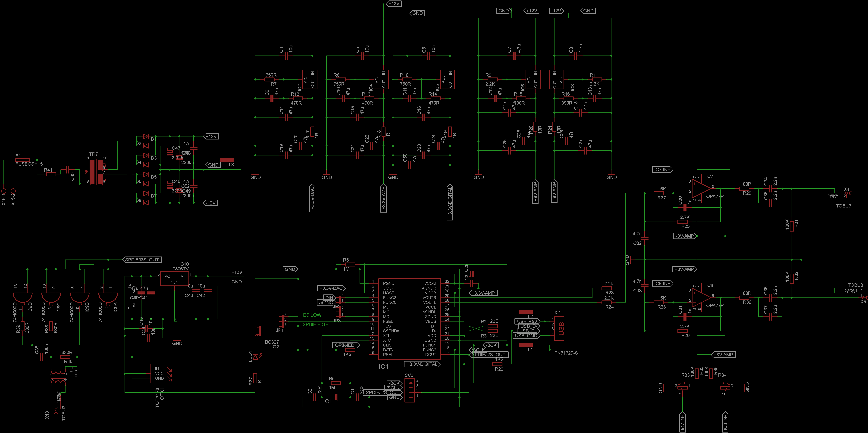Click the 'TOBU3' label under X4
This screenshot has width=868, height=433.
pyautogui.click(x=843, y=206)
